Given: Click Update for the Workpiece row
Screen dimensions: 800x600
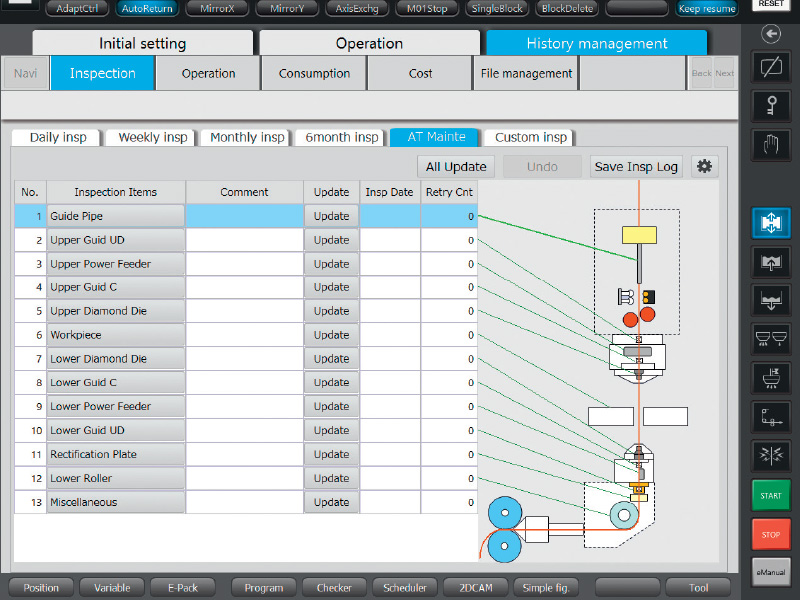Looking at the screenshot, I should point(331,335).
